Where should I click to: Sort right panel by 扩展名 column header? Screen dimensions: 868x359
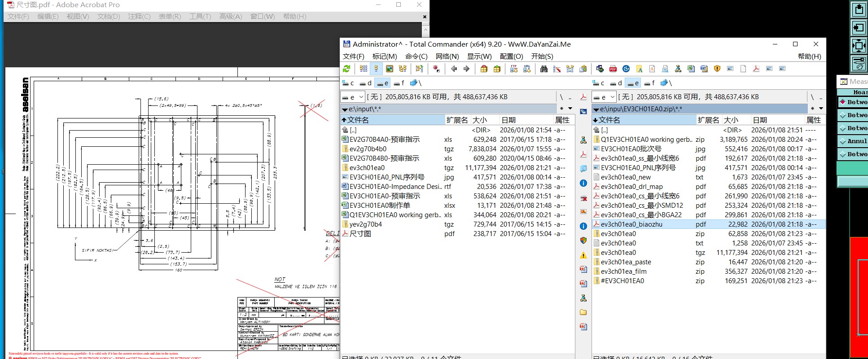click(x=708, y=120)
